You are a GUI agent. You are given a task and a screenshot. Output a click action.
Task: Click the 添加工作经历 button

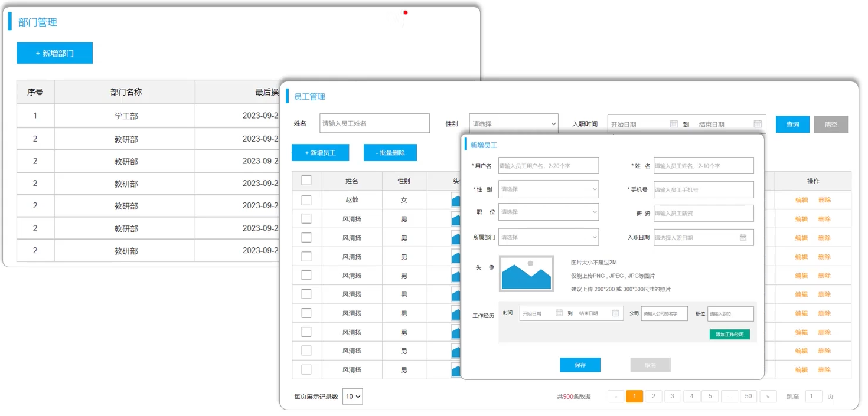(729, 335)
